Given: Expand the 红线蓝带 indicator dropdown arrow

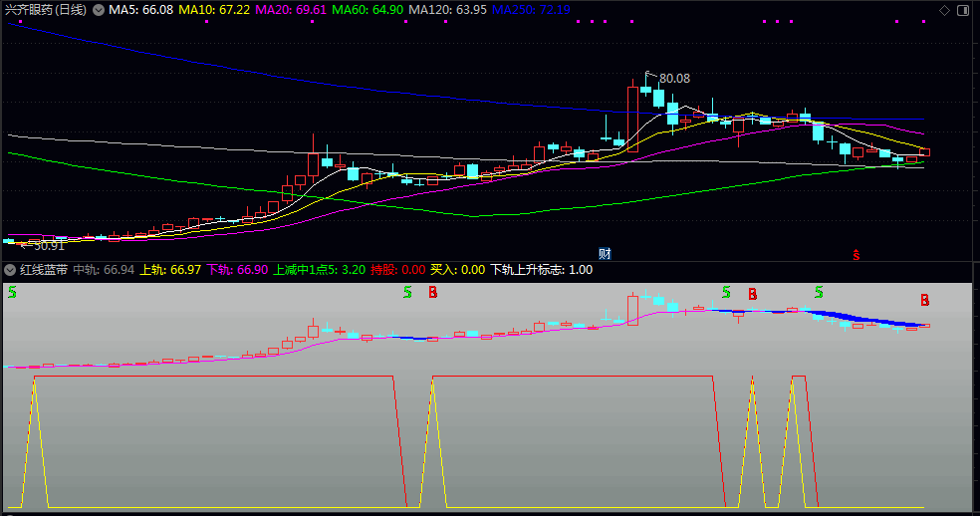Looking at the screenshot, I should point(10,270).
